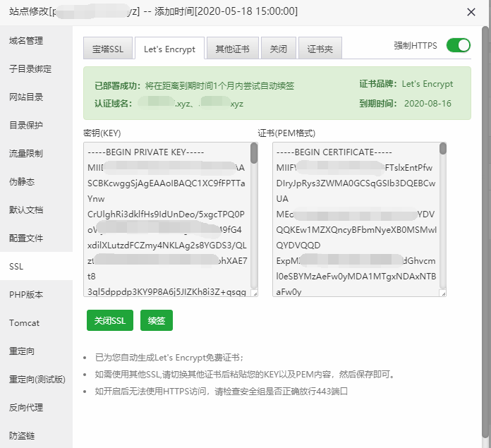This screenshot has height=448, width=491.
Task: Go to 子目录绑定 in the sidebar
Action: tap(30, 69)
